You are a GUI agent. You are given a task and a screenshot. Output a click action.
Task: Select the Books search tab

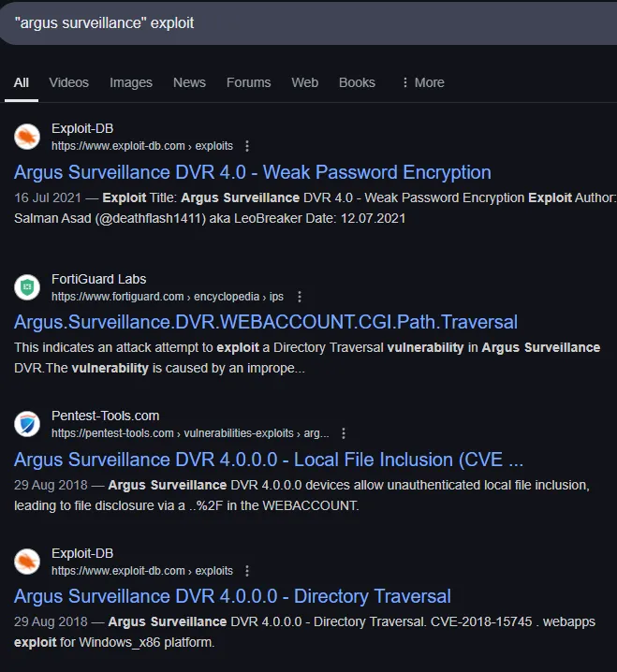(357, 82)
